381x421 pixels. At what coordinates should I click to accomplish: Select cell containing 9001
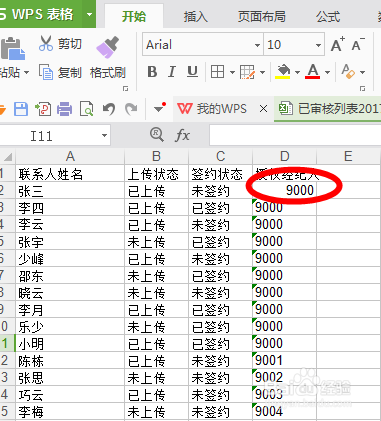pos(284,361)
